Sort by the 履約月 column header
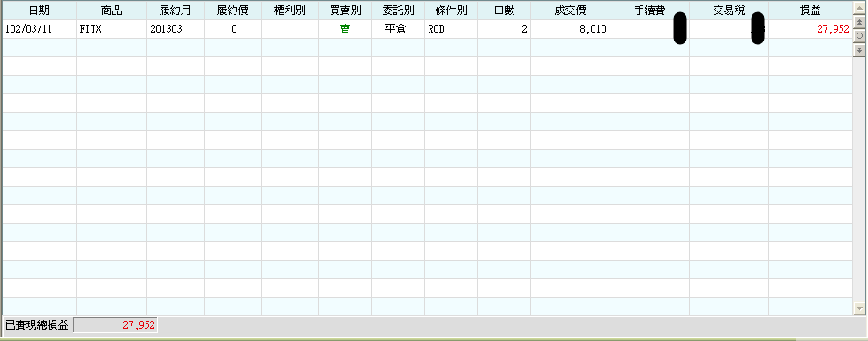Viewport: 868px width, 341px height. pyautogui.click(x=176, y=11)
